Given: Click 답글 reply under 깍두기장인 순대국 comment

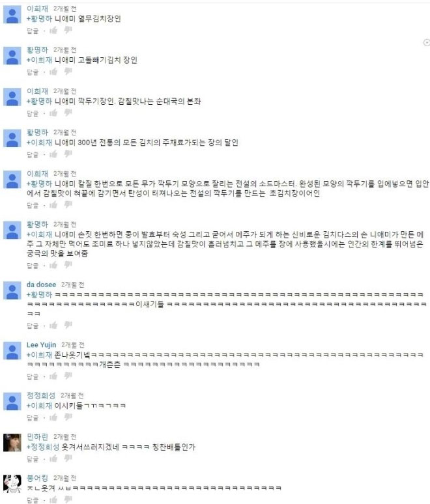Looking at the screenshot, I should tap(33, 113).
